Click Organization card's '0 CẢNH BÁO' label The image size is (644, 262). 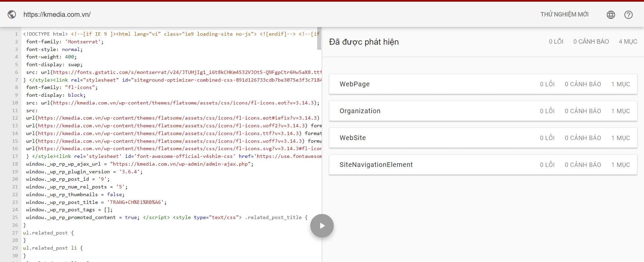[583, 111]
